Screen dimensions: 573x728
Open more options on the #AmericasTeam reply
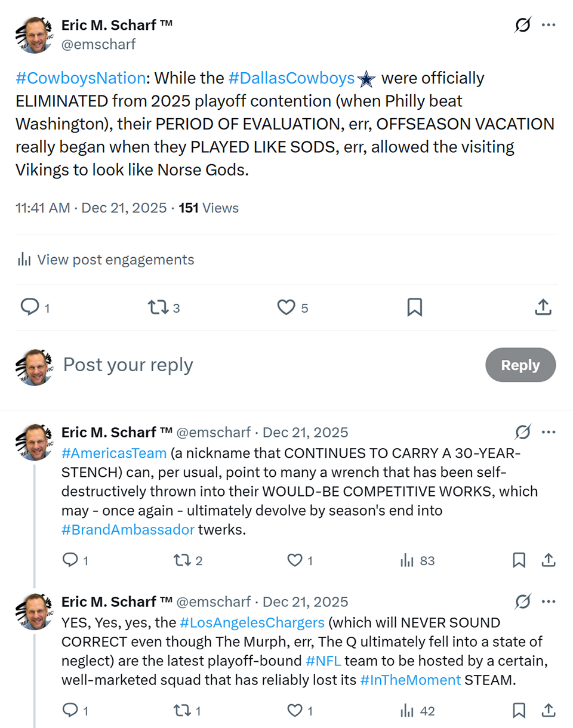pyautogui.click(x=549, y=433)
